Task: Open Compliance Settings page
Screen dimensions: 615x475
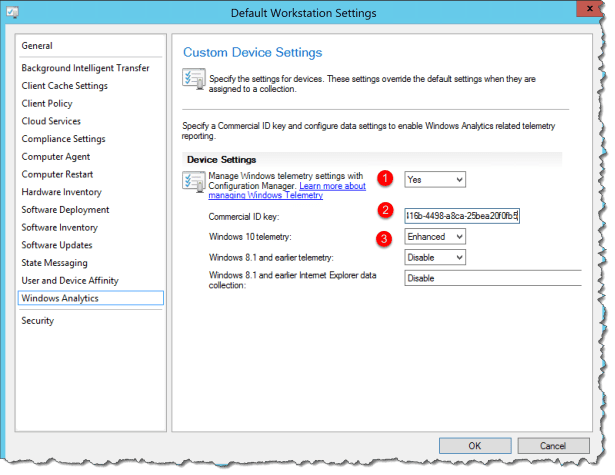Action: (64, 139)
